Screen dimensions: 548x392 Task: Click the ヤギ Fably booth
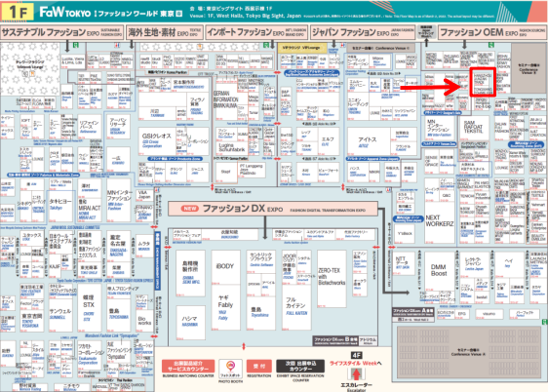click(225, 307)
